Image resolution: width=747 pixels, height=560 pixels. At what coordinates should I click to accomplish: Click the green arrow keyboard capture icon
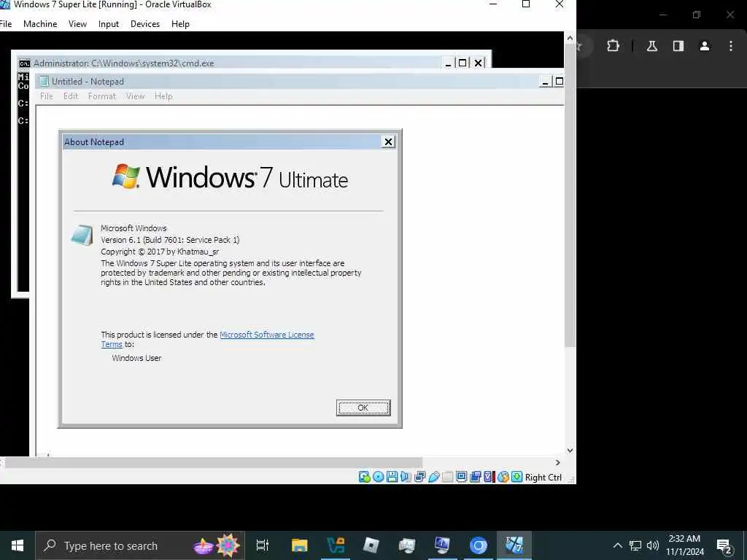tap(517, 477)
